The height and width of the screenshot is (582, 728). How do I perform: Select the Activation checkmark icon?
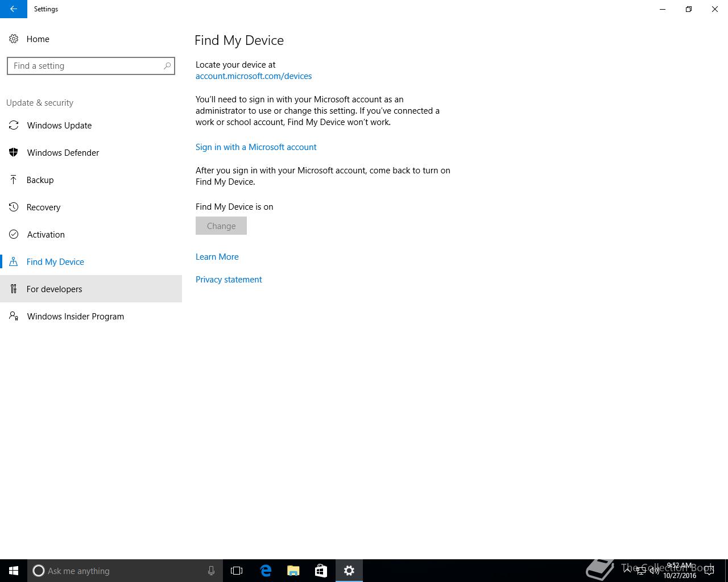(14, 235)
